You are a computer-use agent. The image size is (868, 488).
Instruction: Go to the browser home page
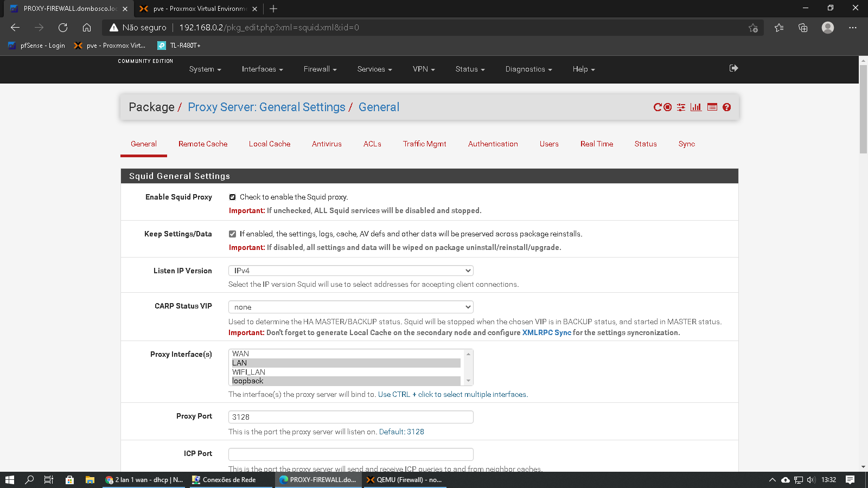click(87, 28)
